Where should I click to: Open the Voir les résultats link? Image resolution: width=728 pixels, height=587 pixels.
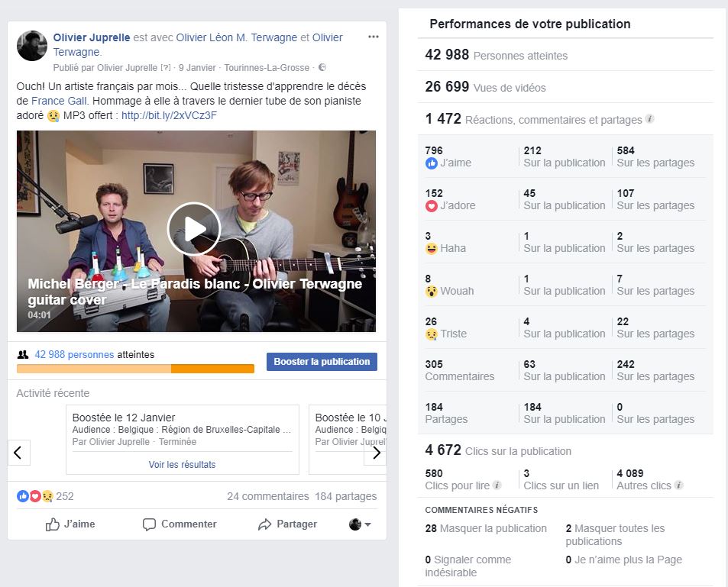tap(182, 465)
